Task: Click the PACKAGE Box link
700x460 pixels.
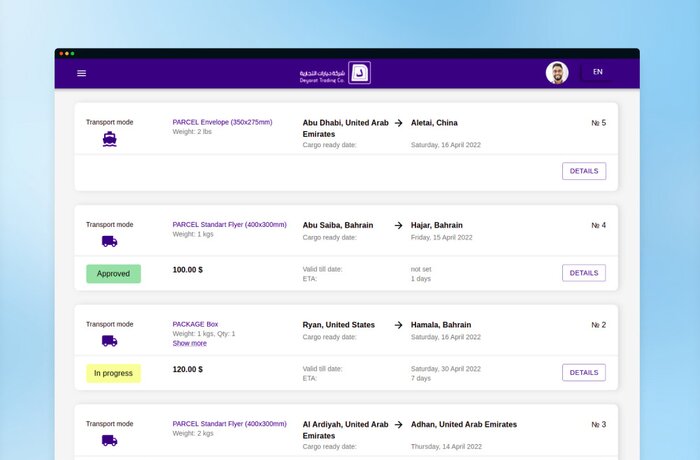Action: [195, 324]
